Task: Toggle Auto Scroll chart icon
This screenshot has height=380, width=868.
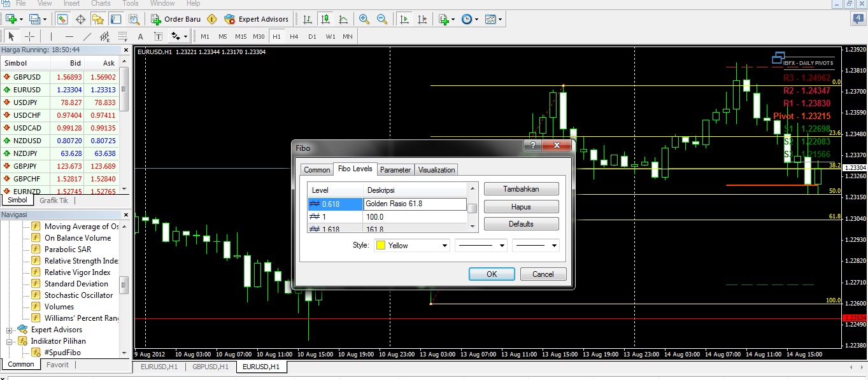Action: [x=404, y=19]
